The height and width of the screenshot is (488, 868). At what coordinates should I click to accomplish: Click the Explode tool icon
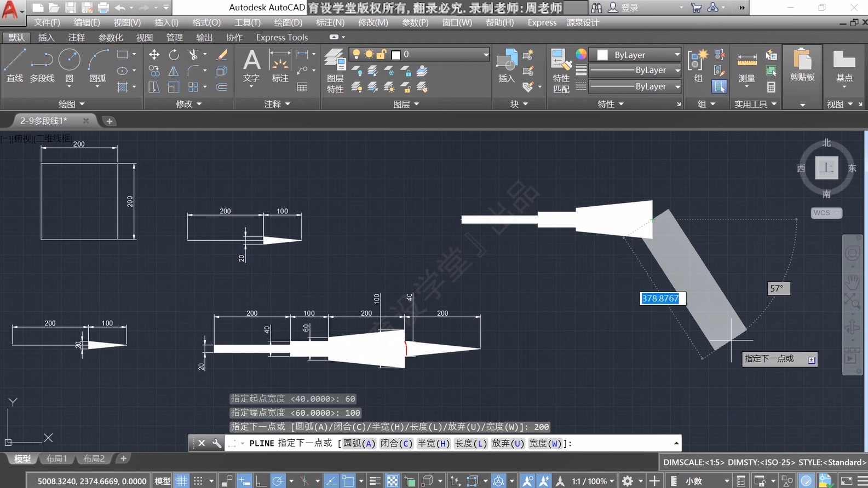point(222,71)
